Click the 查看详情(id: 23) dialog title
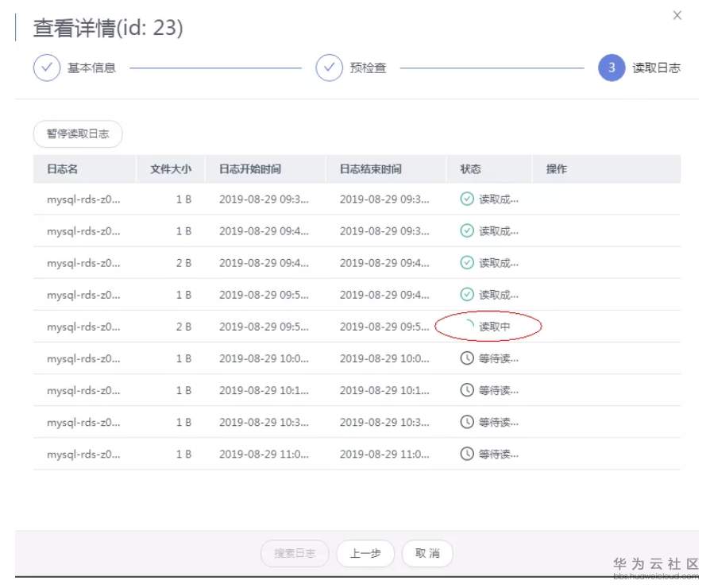The height and width of the screenshot is (588, 710). pos(108,28)
